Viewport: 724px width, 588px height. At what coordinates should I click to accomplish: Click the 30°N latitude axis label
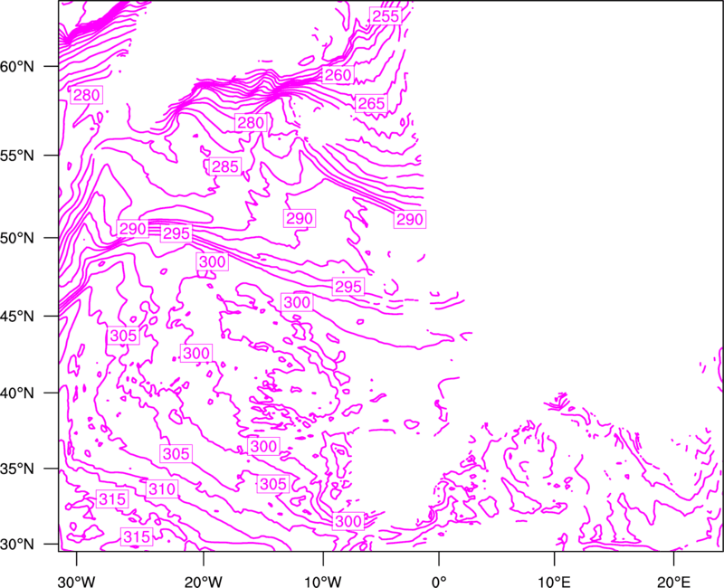(17, 545)
